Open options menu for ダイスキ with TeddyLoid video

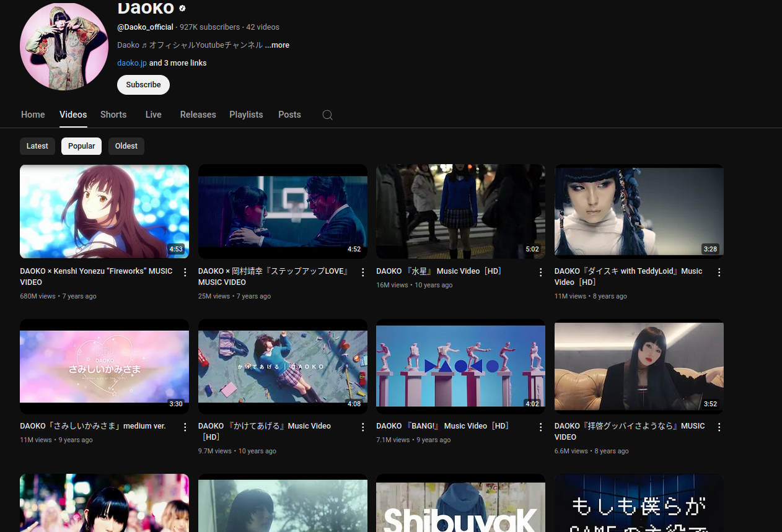coord(719,273)
